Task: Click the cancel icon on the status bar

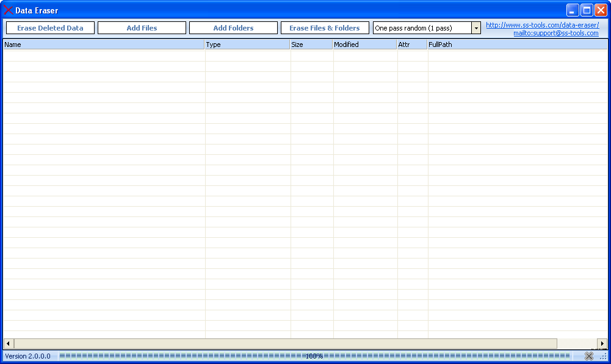Action: point(588,356)
